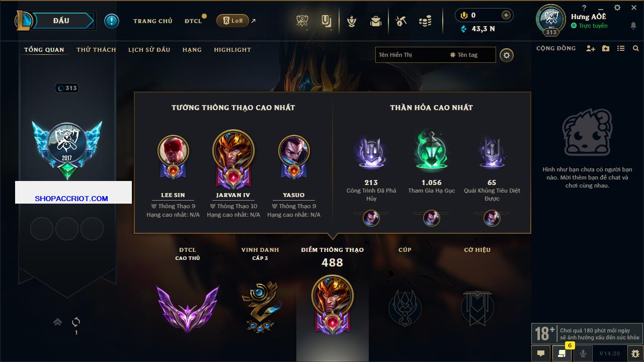The width and height of the screenshot is (644, 362).
Task: Click the ĐẤU play button
Action: (x=61, y=21)
